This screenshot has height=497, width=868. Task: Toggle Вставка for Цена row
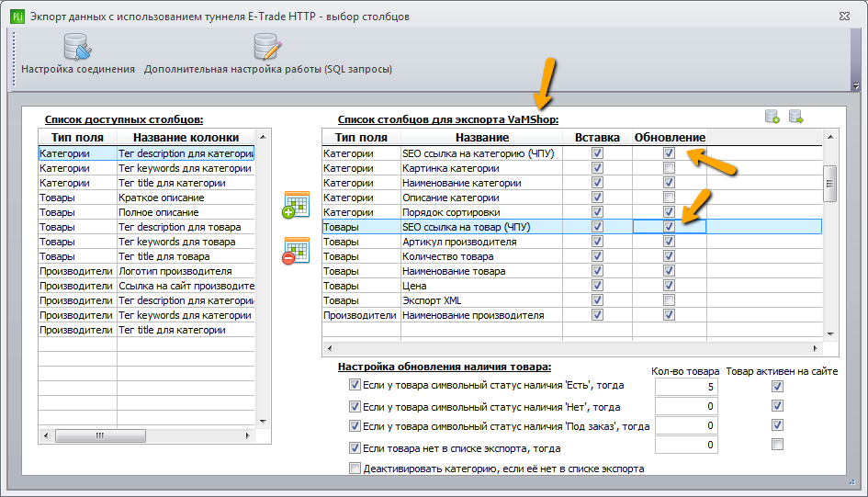[x=597, y=285]
